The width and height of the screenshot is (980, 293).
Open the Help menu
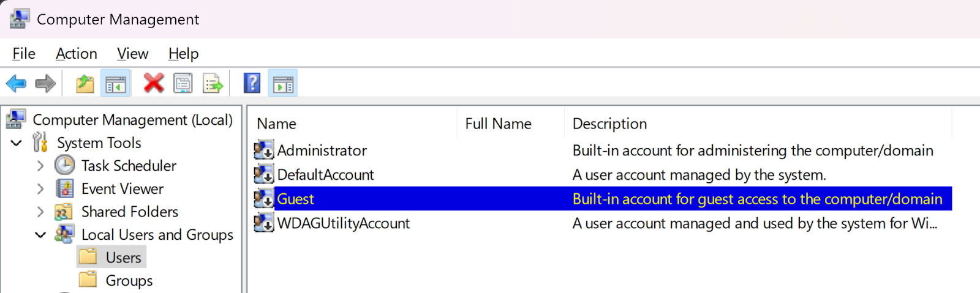(183, 54)
